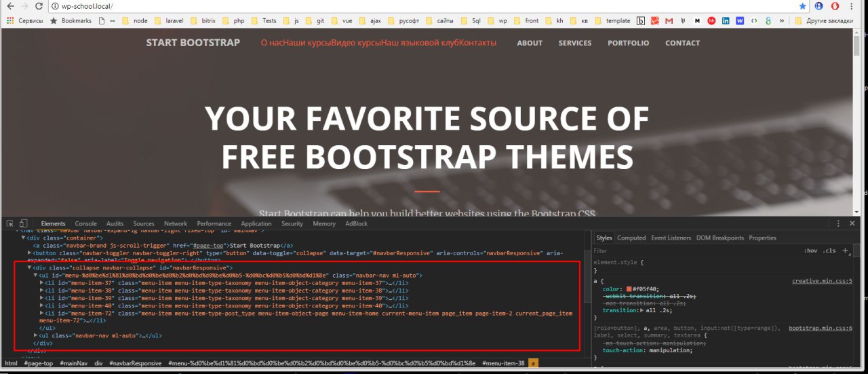Collapse the ul menu navbar-nav node
Image resolution: width=868 pixels, height=374 pixels.
pyautogui.click(x=35, y=276)
